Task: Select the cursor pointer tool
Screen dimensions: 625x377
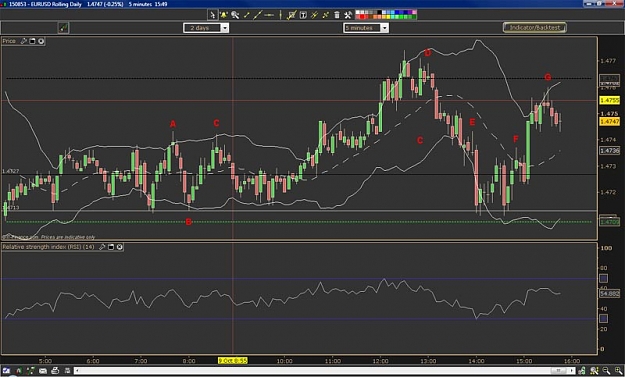Action: click(213, 15)
